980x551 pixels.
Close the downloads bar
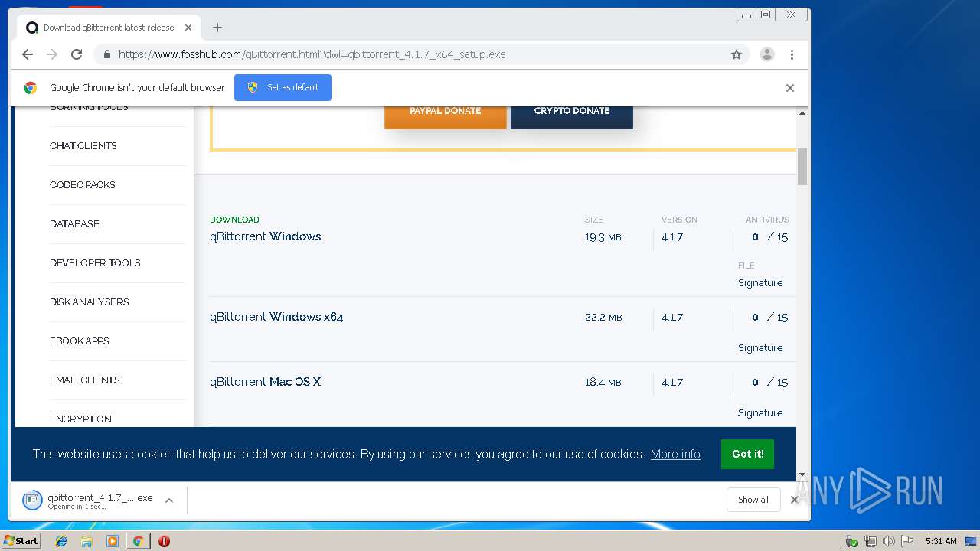pyautogui.click(x=794, y=500)
